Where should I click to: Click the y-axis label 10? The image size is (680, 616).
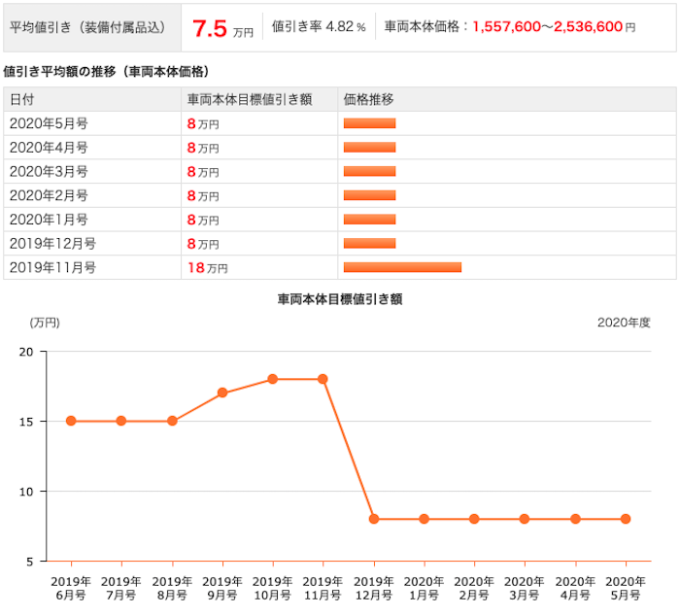[x=26, y=492]
